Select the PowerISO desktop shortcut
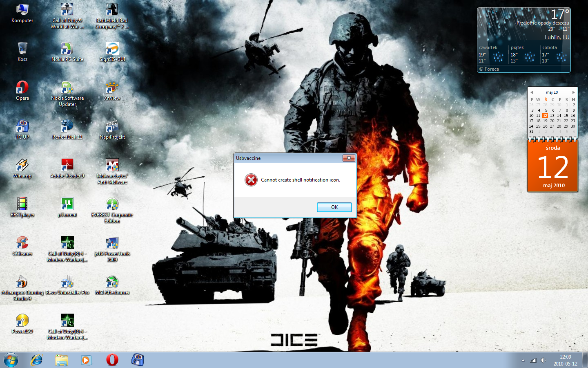This screenshot has width=588, height=368. 22,324
